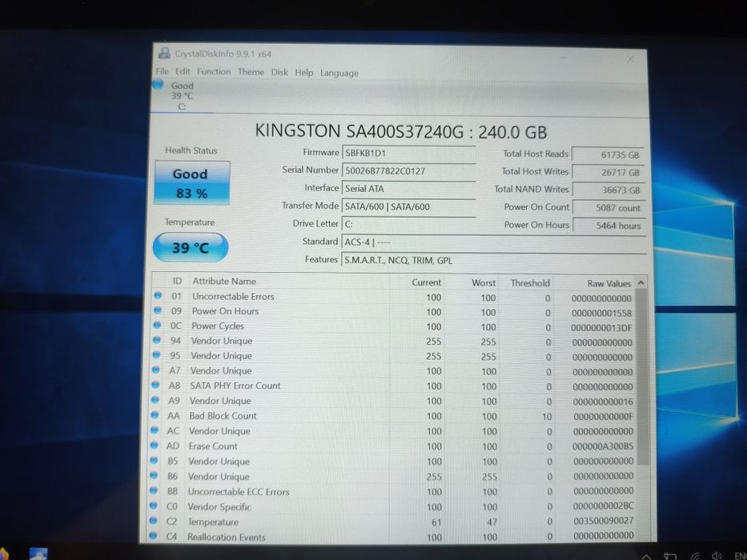The width and height of the screenshot is (747, 560).
Task: Click the Erase Count raw value 000000A300B5
Action: pos(603,446)
